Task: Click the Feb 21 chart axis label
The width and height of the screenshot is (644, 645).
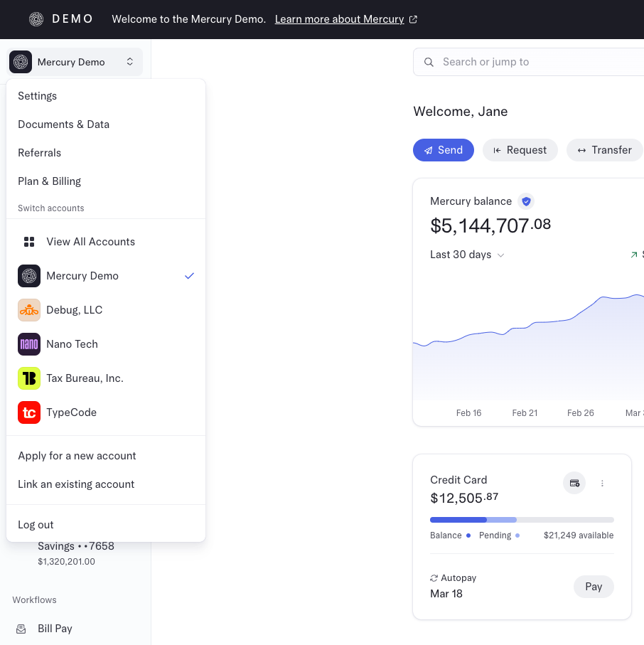Action: coord(525,413)
